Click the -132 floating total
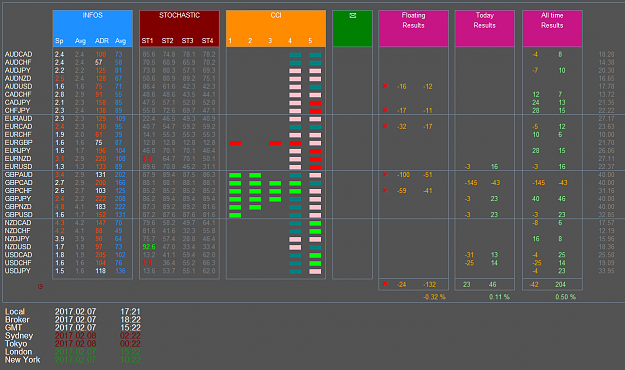 [x=429, y=284]
